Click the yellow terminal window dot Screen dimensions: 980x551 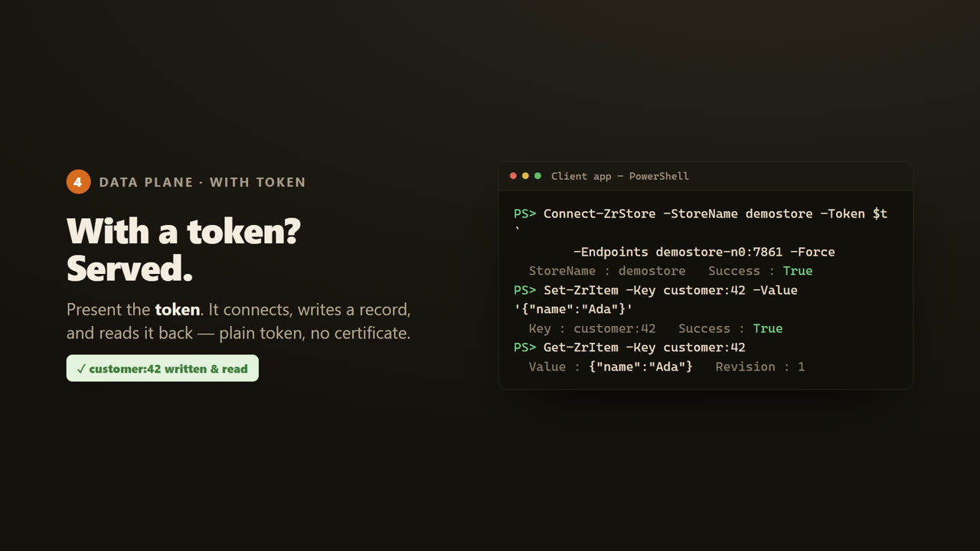pos(525,176)
